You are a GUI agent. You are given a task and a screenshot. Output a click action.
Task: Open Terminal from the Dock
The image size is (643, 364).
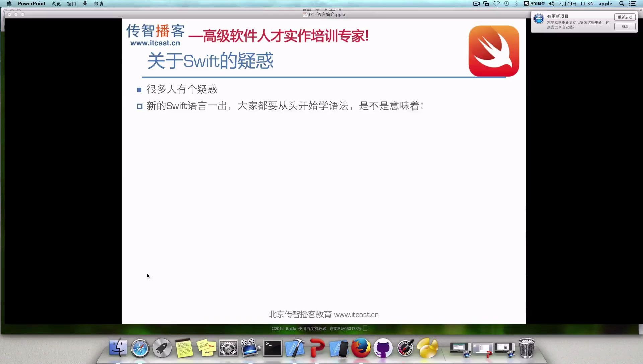coord(273,348)
